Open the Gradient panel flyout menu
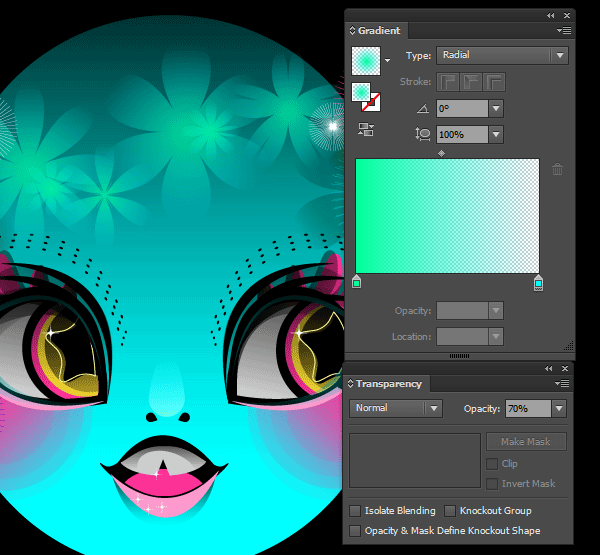The image size is (600, 555). coord(564,31)
